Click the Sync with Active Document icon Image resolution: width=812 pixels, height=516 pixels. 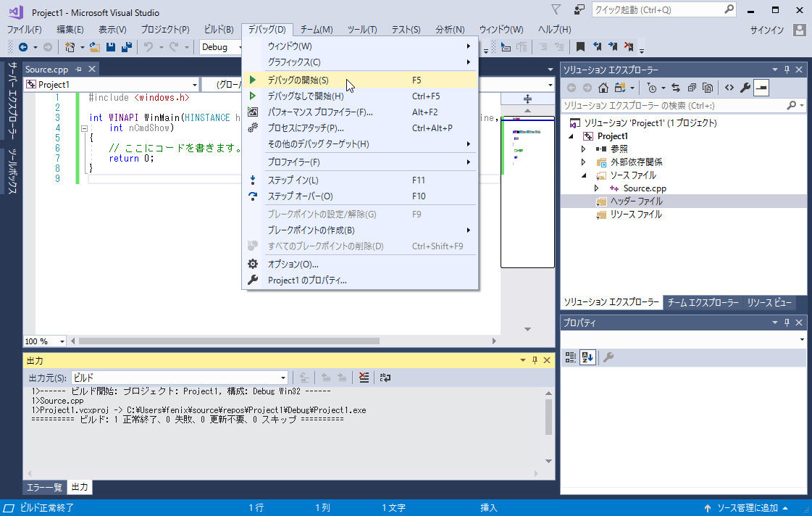[676, 88]
